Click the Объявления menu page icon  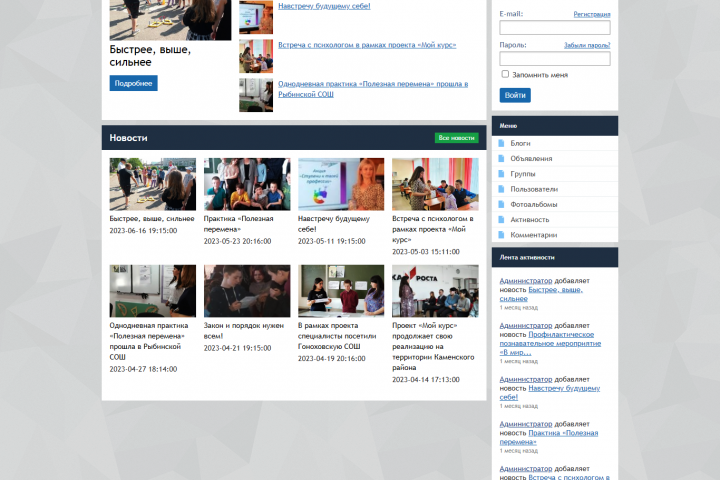pos(501,158)
